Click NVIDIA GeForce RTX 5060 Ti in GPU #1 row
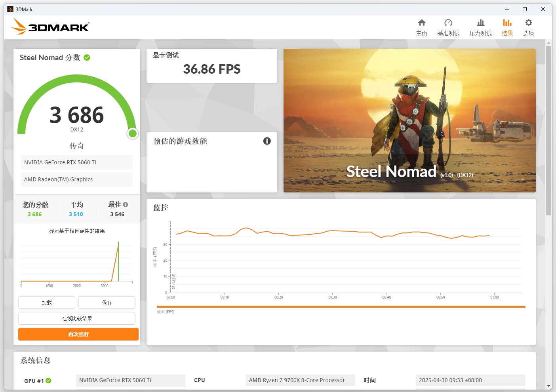This screenshot has height=392, width=556. (x=131, y=380)
